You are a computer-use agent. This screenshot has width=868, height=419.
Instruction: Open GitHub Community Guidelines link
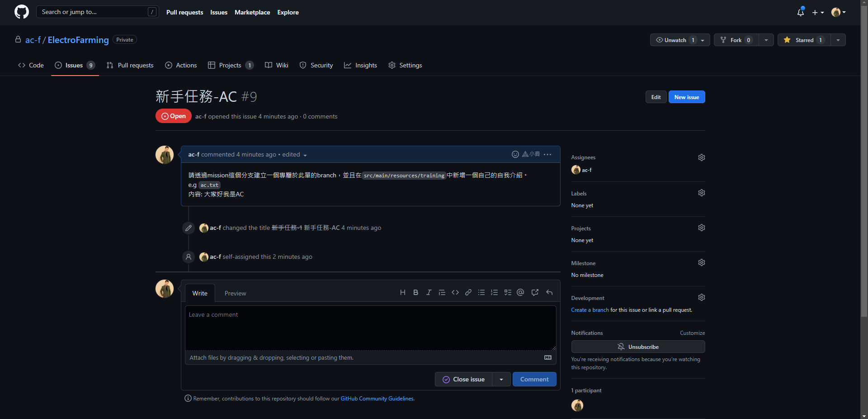(377, 399)
